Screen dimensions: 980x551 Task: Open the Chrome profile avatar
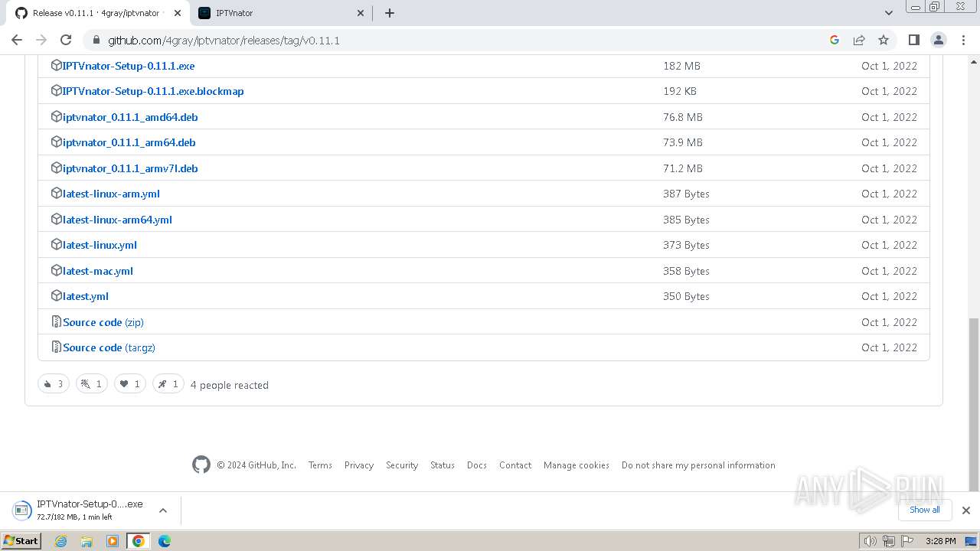(x=938, y=40)
